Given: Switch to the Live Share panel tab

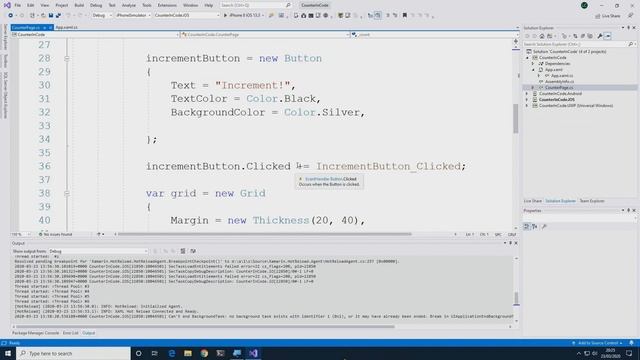Looking at the screenshot, I should pyautogui.click(x=533, y=201).
